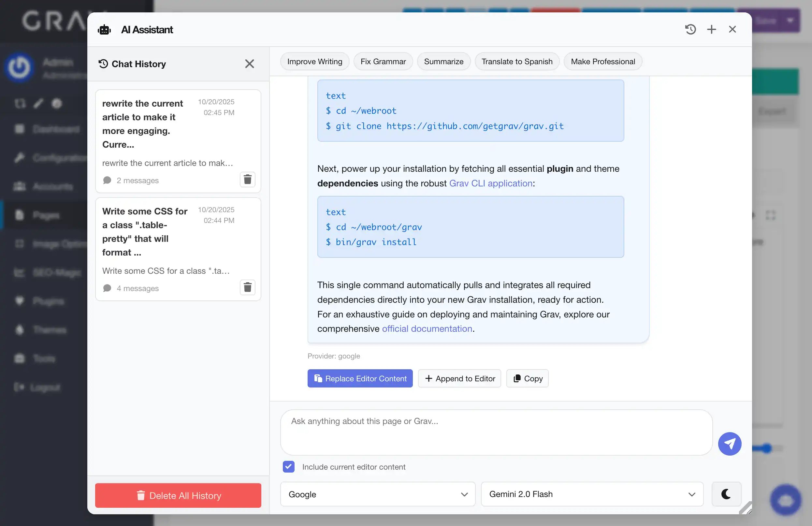This screenshot has width=812, height=526.
Task: Open chat history via clock icon
Action: 690,29
